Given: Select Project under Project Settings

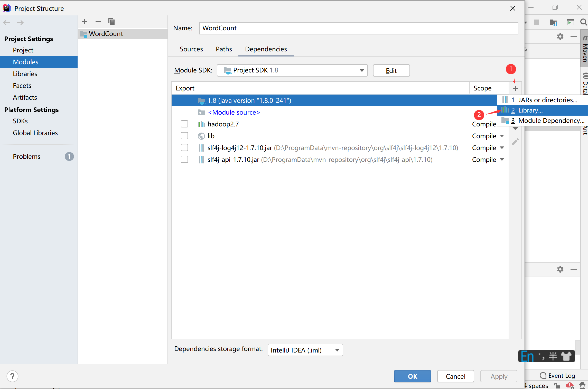Looking at the screenshot, I should 39,50.
